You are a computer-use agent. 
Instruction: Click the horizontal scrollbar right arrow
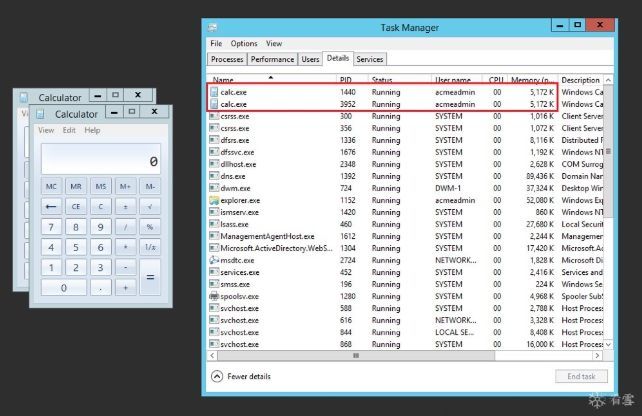[597, 355]
